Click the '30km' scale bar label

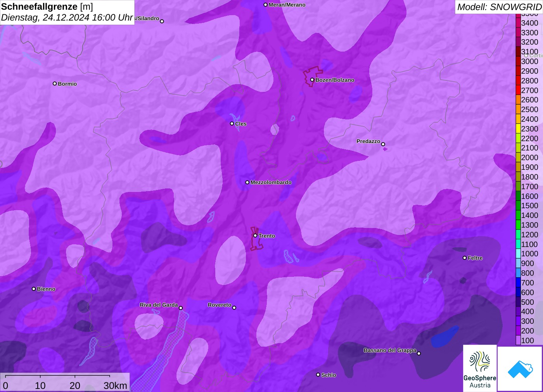(115, 386)
